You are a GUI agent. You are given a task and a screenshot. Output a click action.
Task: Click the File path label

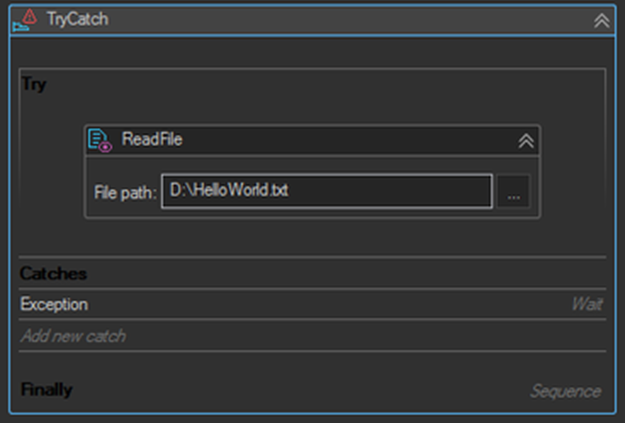(125, 193)
